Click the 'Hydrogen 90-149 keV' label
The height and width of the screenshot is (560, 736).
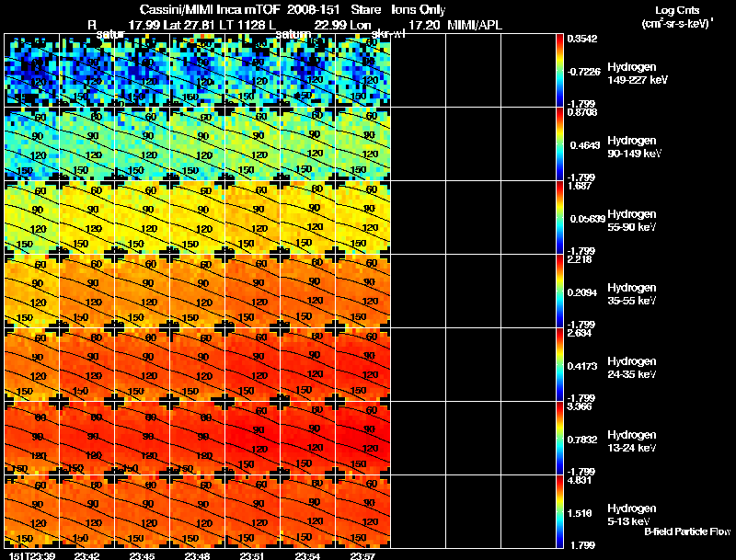click(635, 147)
